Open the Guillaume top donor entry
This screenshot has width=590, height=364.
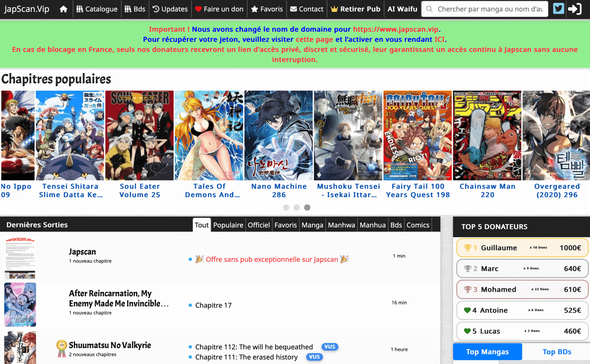[522, 248]
